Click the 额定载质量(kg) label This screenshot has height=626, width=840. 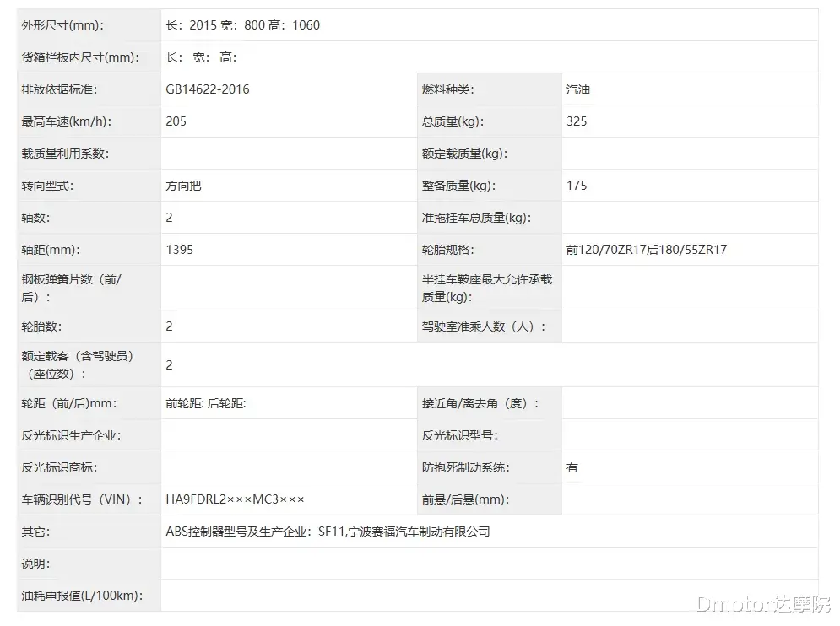(464, 154)
